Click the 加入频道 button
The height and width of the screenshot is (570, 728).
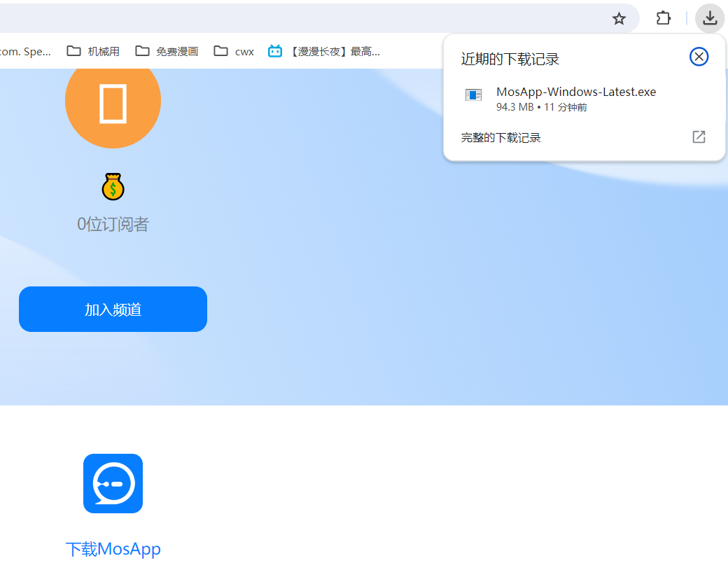pyautogui.click(x=113, y=310)
